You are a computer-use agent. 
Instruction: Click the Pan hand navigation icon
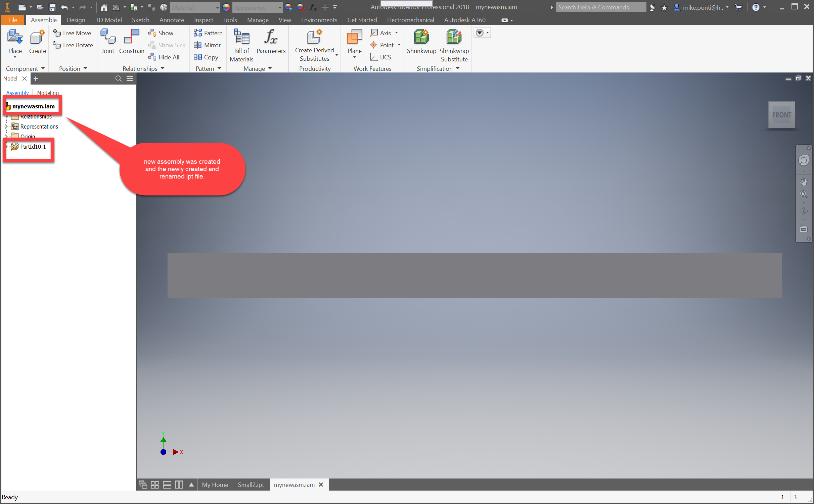coord(804,182)
